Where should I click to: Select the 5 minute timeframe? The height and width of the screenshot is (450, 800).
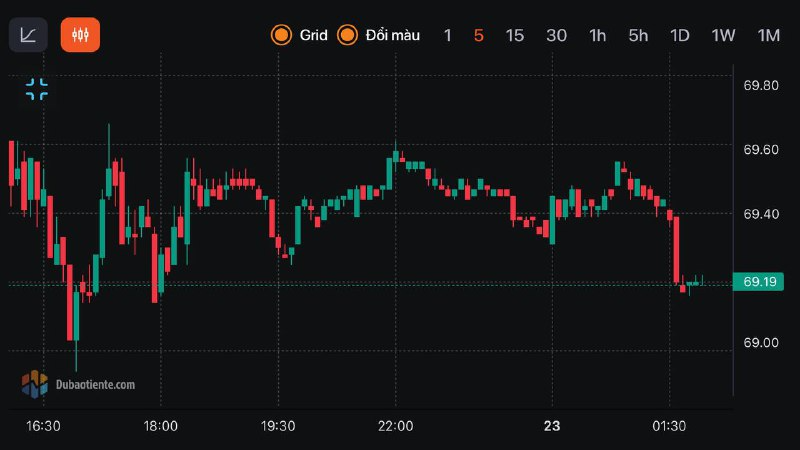(479, 35)
